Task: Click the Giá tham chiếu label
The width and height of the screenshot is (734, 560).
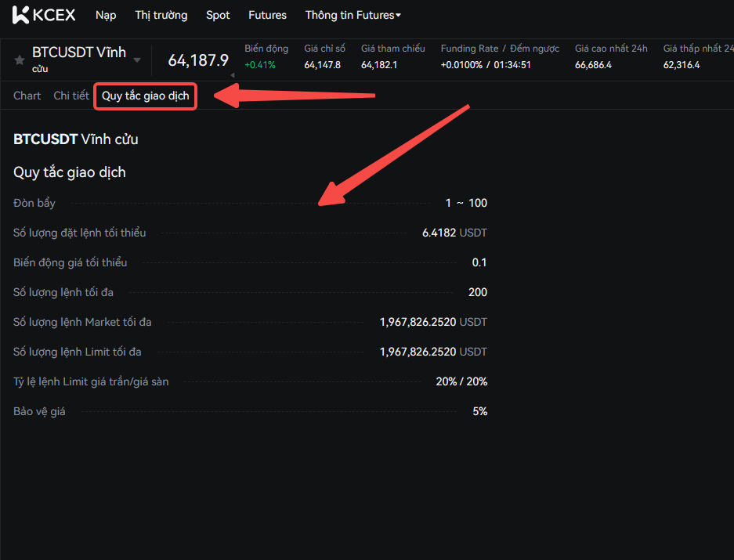Action: [393, 49]
